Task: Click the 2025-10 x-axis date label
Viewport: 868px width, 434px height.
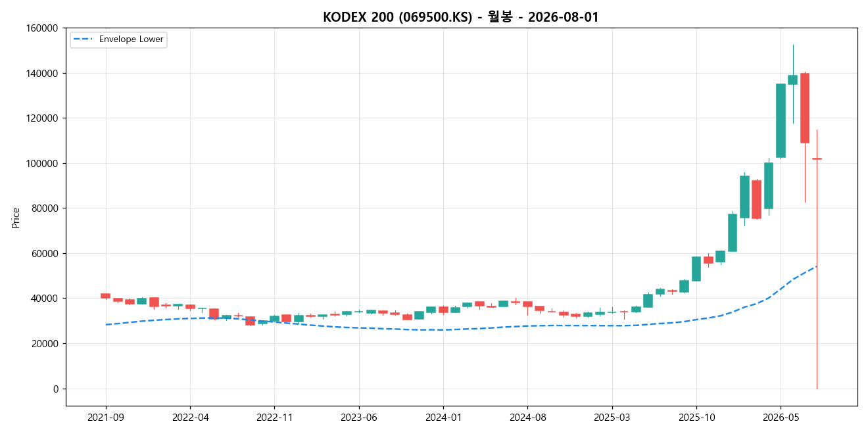Action: [x=696, y=418]
